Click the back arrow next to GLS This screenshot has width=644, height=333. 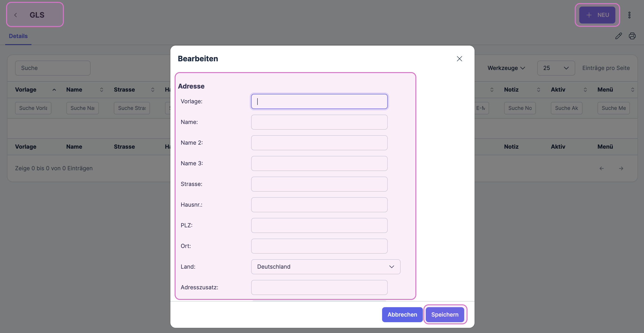coord(16,15)
